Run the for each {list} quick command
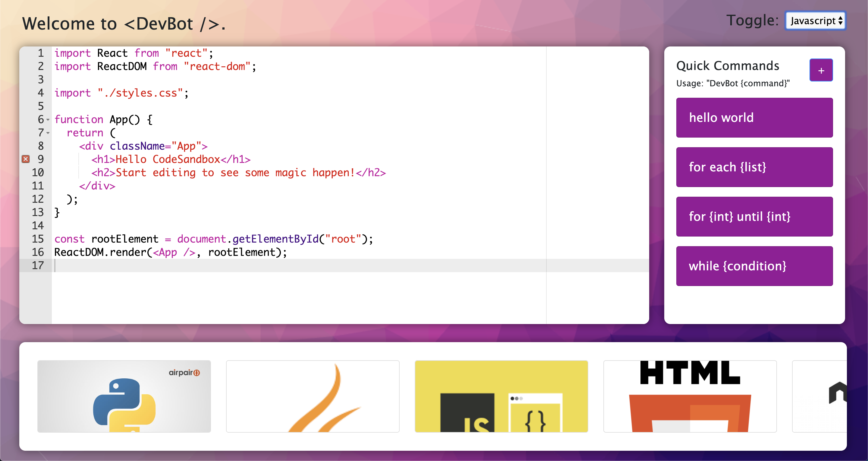Image resolution: width=868 pixels, height=461 pixels. [x=754, y=167]
